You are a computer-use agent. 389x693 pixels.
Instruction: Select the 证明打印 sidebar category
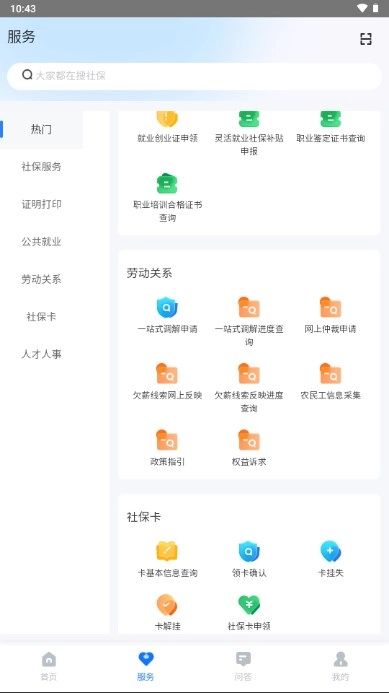(41, 204)
